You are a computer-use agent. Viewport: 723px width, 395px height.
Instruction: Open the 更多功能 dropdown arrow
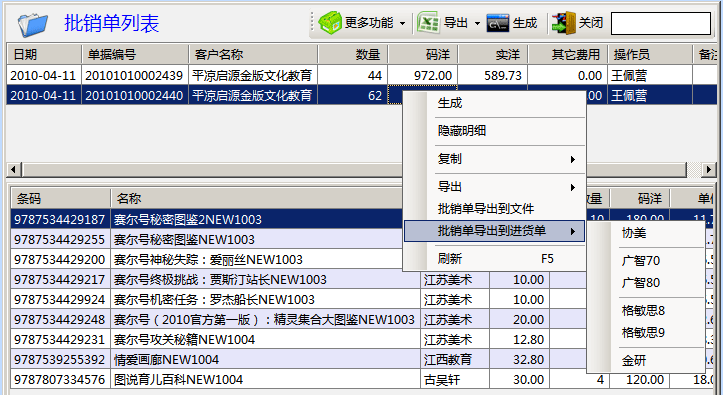403,24
